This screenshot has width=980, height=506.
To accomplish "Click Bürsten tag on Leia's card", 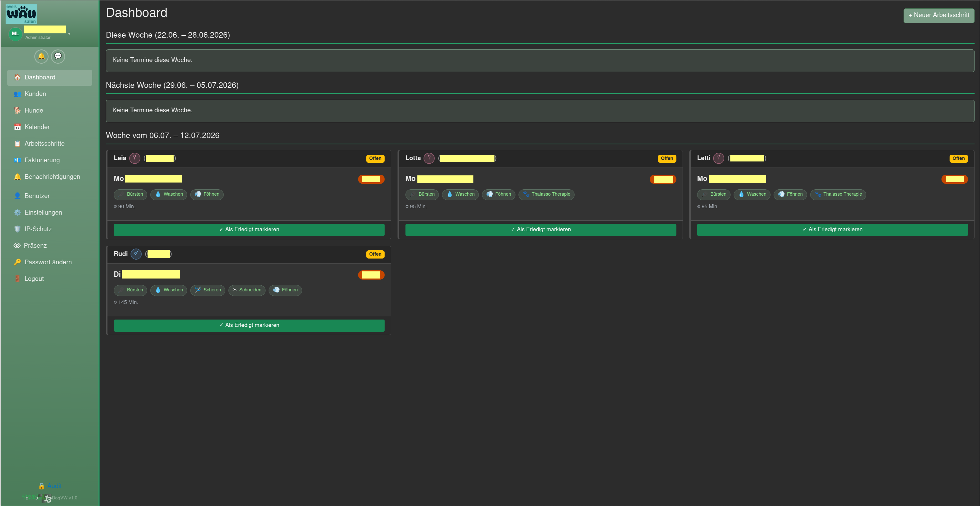I will 130,194.
